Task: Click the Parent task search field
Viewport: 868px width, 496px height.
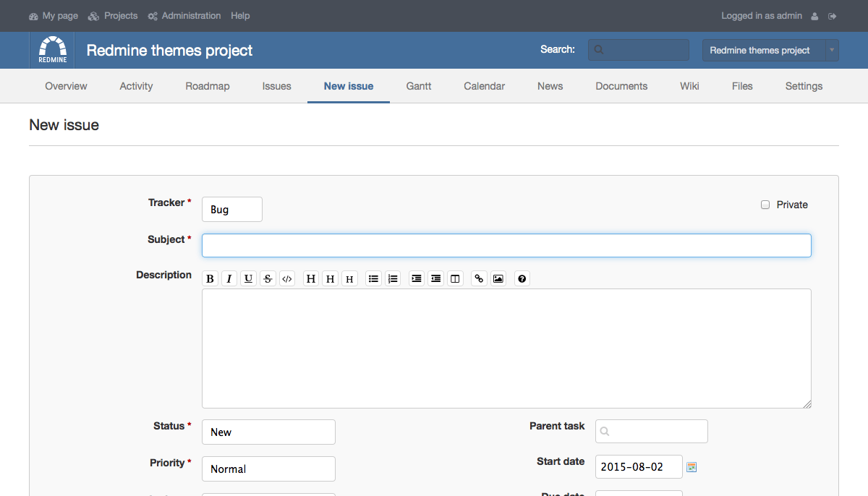Action: coord(652,431)
